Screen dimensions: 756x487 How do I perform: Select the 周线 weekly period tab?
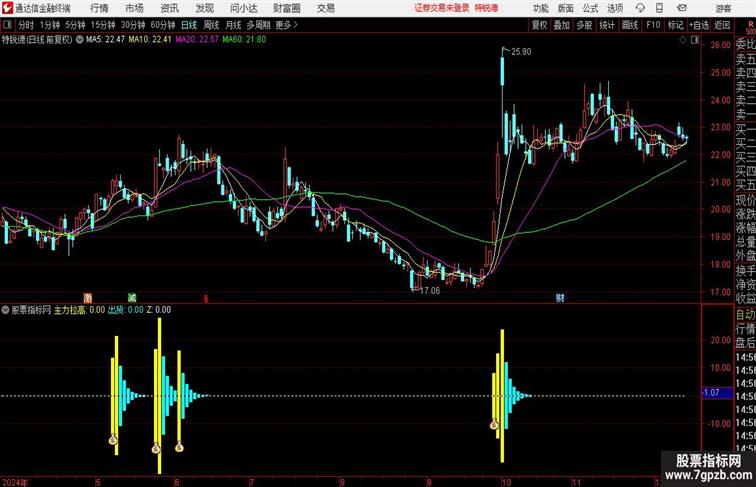coord(211,25)
